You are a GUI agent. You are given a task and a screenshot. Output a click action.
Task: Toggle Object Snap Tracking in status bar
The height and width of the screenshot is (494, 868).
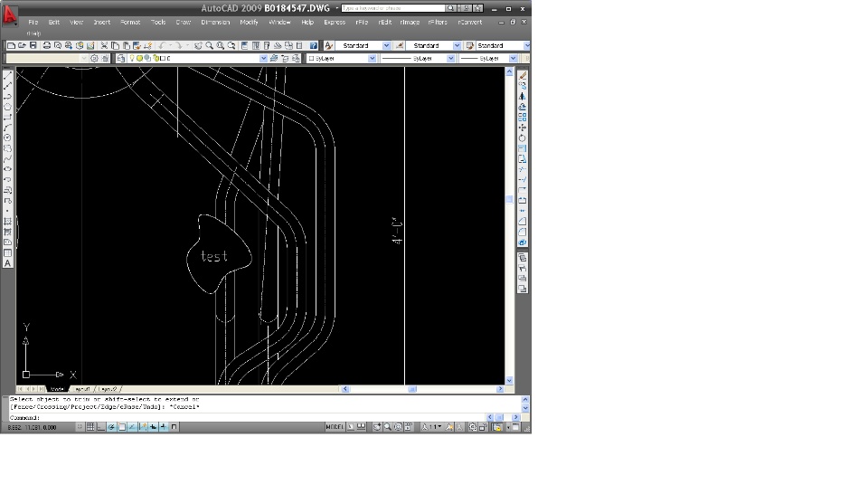click(x=132, y=427)
